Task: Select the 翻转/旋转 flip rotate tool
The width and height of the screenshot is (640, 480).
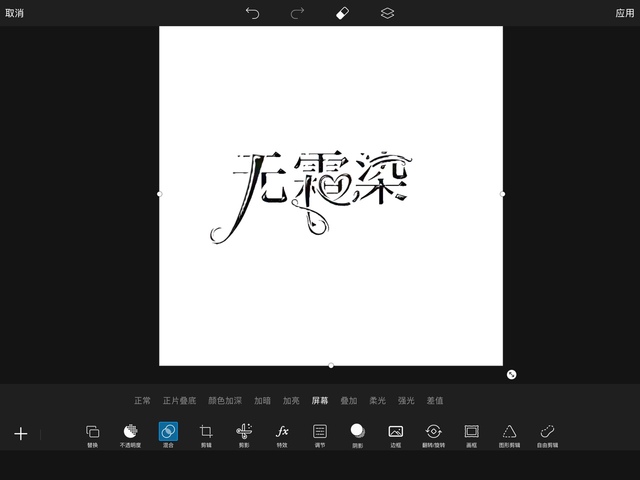Action: click(433, 433)
